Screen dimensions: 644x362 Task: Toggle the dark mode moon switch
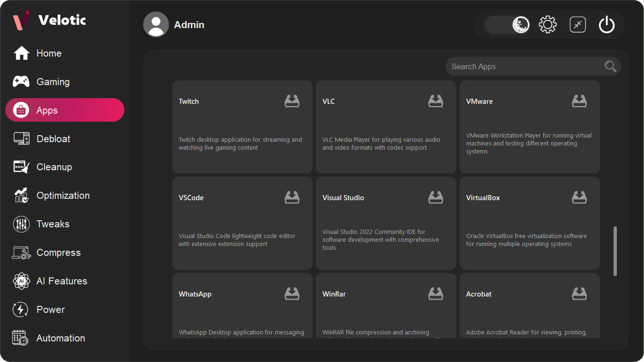[x=508, y=25]
